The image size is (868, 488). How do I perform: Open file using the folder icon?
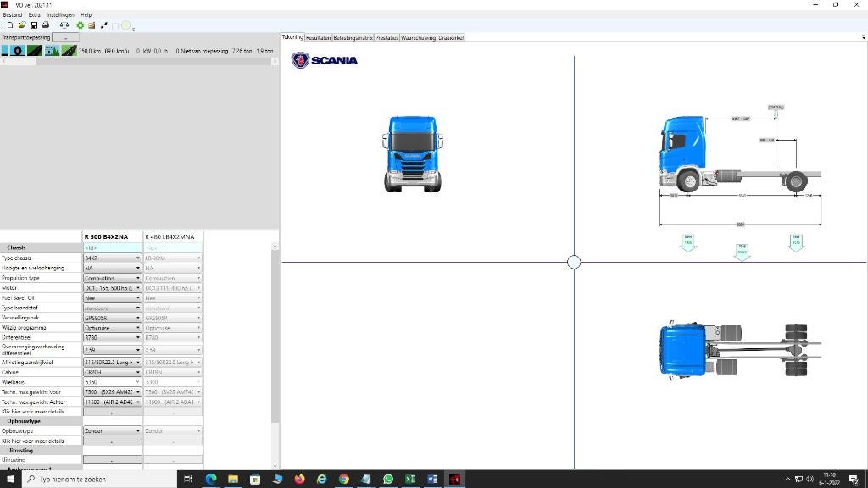[x=22, y=25]
